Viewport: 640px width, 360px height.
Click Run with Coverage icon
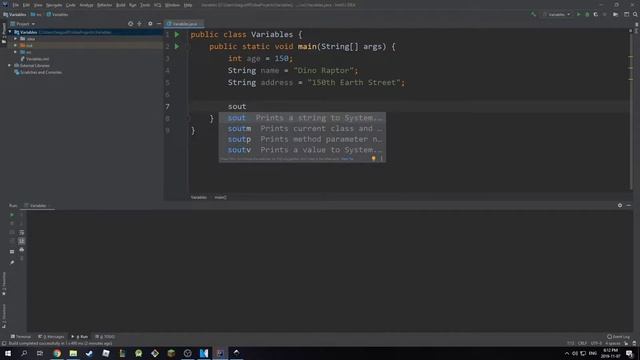tap(596, 14)
